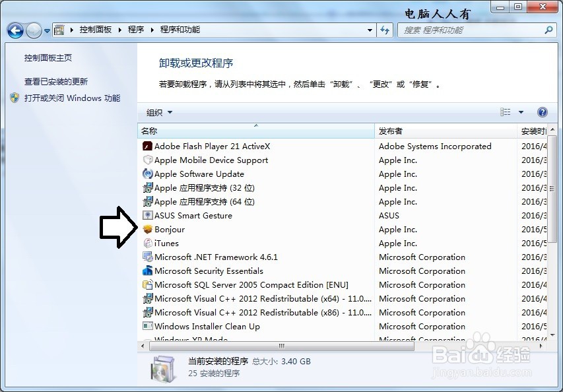The width and height of the screenshot is (563, 392).
Task: Click 程序和功能 breadcrumb segment
Action: tap(180, 30)
